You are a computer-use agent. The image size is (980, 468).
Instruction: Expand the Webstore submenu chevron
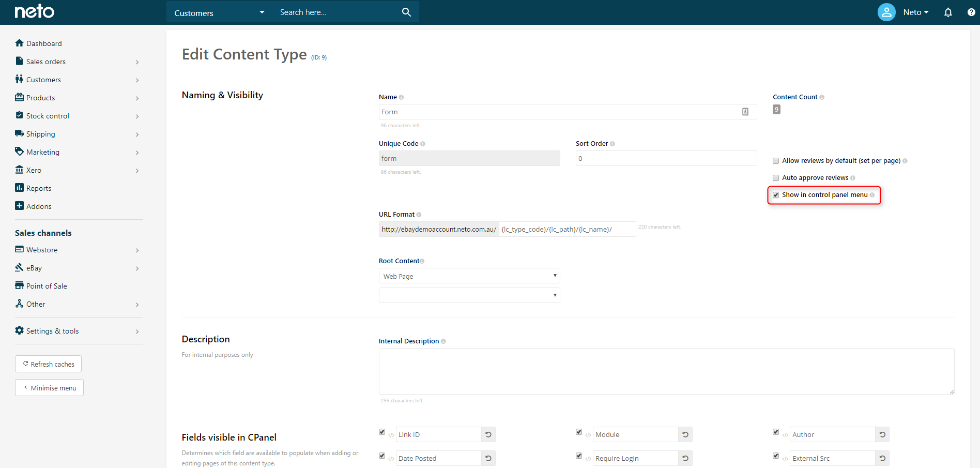click(137, 250)
